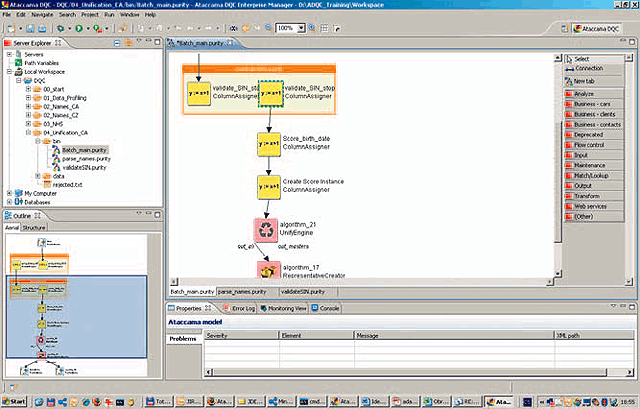The height and width of the screenshot is (409, 640).
Task: Expand the 00_start folder
Action: click(x=28, y=89)
